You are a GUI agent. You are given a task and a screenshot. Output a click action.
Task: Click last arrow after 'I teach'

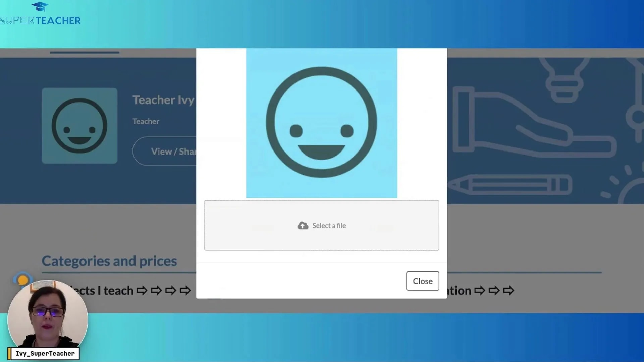point(185,291)
